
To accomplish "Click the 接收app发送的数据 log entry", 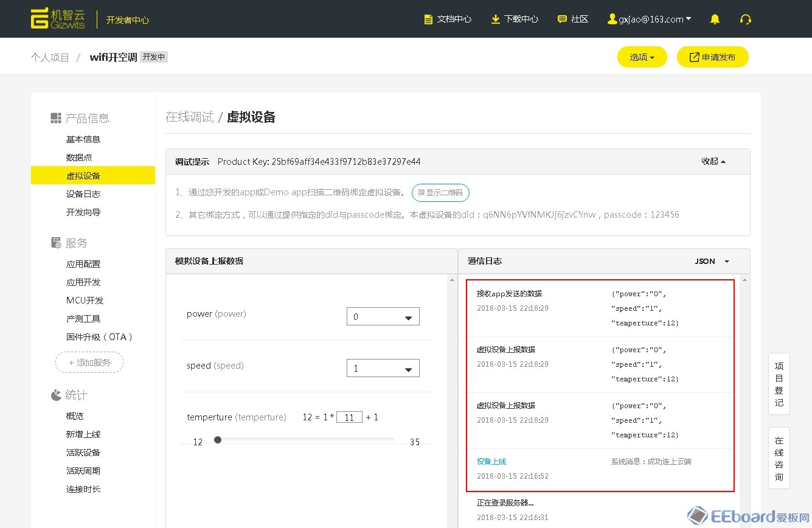I will pyautogui.click(x=509, y=294).
